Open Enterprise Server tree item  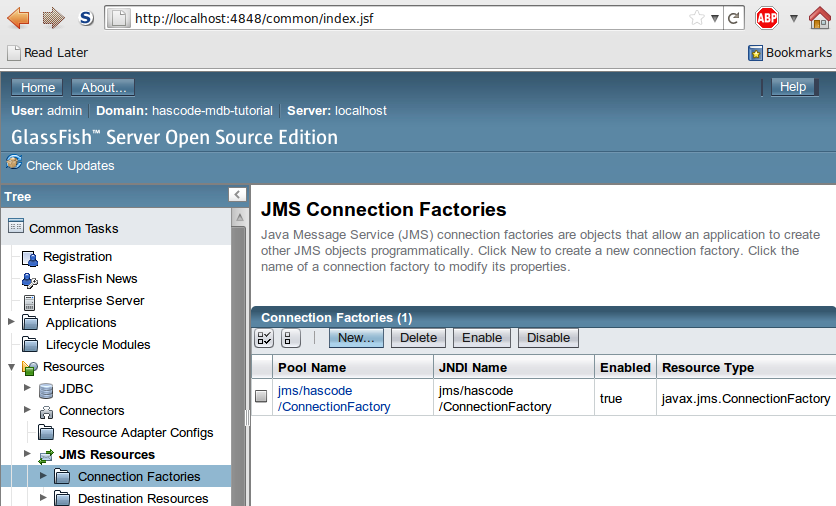coord(93,301)
